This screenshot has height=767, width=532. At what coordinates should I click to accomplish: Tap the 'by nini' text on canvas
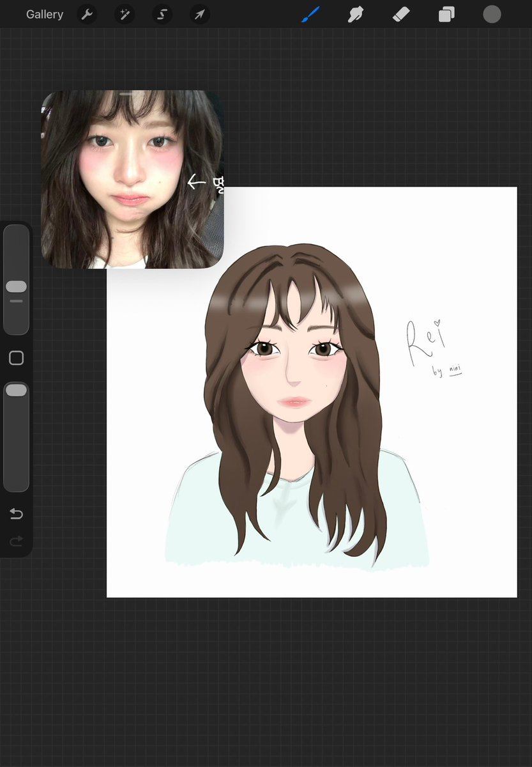pos(447,371)
